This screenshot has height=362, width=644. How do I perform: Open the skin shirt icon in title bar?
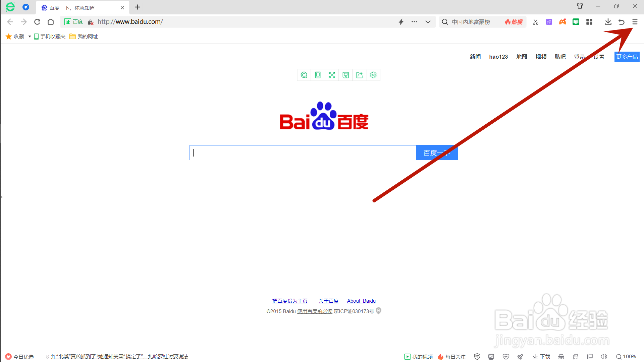(580, 6)
